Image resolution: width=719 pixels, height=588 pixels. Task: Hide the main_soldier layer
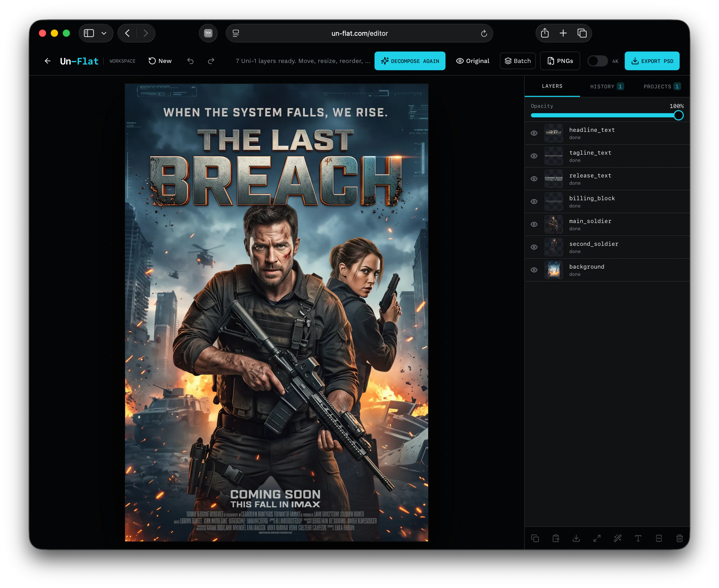(x=534, y=224)
